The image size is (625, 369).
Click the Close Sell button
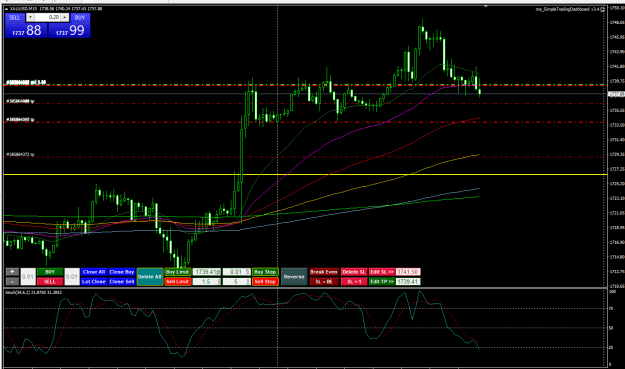[x=122, y=281]
